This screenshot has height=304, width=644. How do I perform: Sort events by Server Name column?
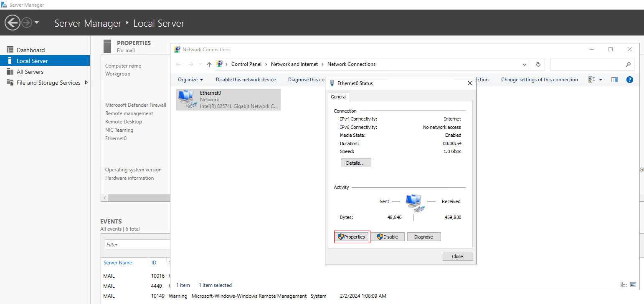click(x=118, y=263)
